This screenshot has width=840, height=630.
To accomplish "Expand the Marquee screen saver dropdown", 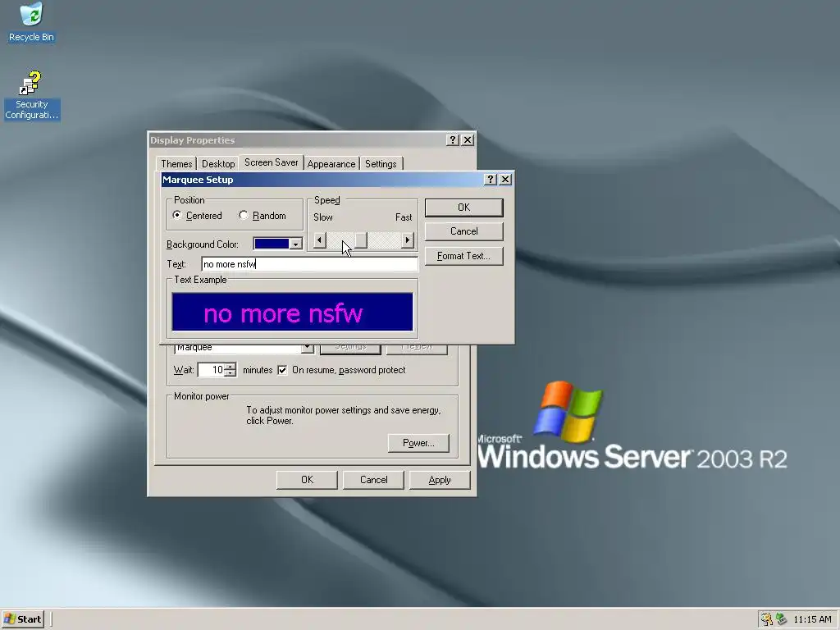I will (x=307, y=348).
